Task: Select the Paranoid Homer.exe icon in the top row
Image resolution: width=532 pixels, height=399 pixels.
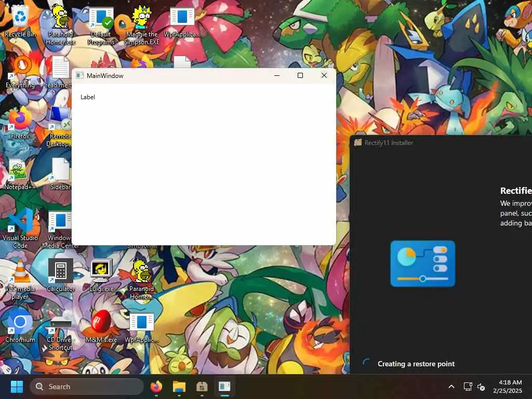Action: [x=60, y=24]
